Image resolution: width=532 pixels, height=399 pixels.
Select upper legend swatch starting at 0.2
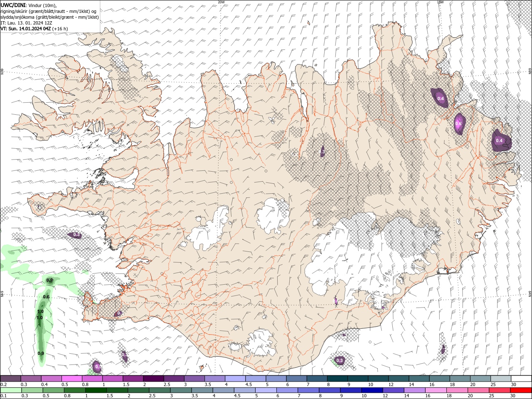pos(10,379)
